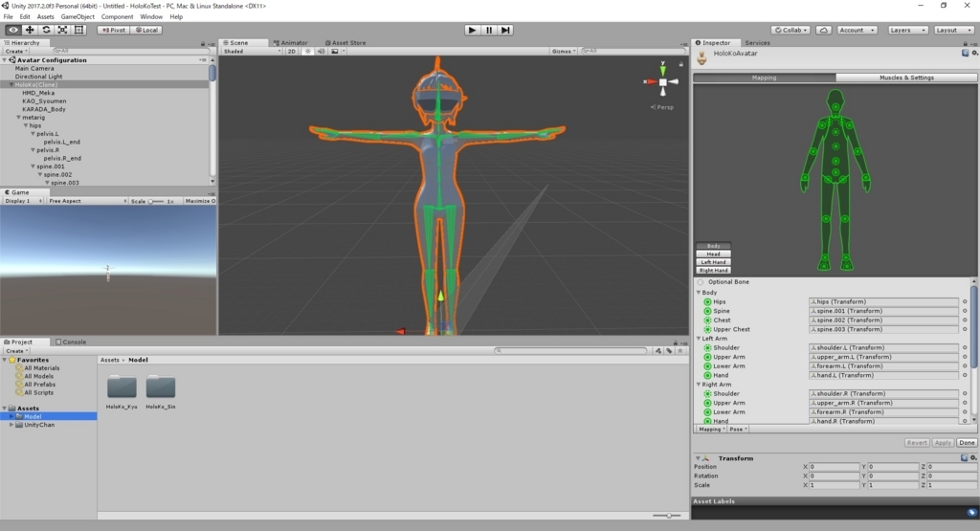Screen dimensions: 980x531
Task: Select the Rotate tool
Action: [x=46, y=30]
